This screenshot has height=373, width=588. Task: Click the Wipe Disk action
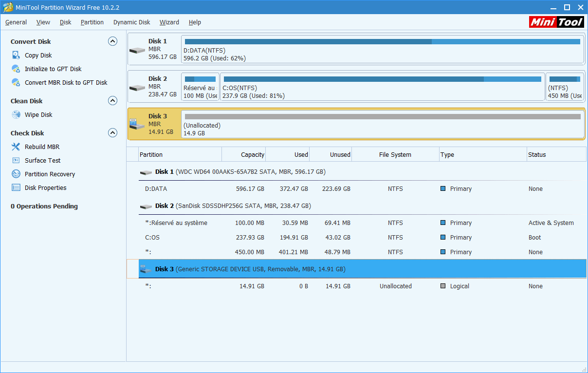pos(38,114)
